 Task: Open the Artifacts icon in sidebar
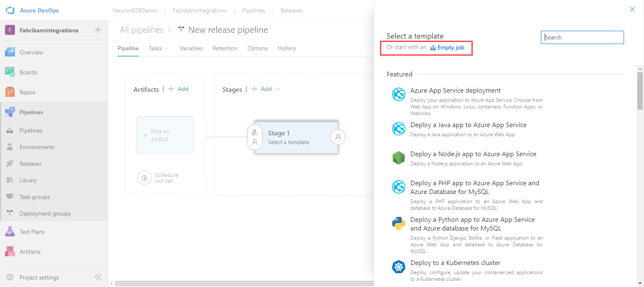10,252
